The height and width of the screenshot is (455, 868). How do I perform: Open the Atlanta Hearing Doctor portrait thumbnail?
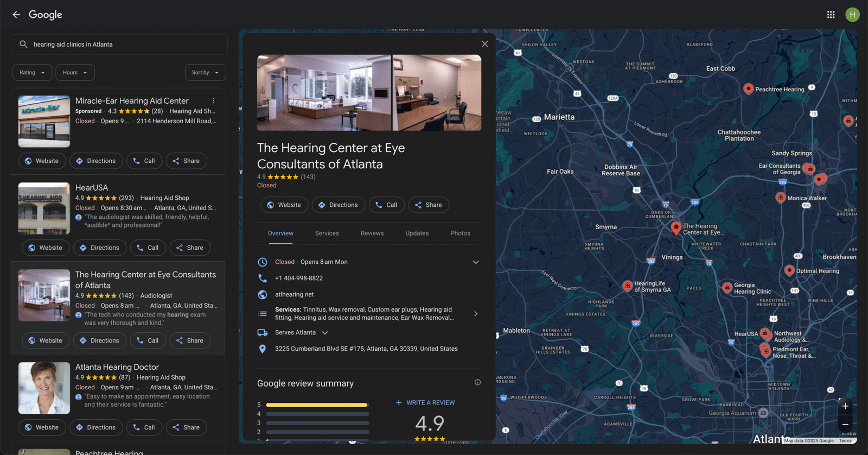[44, 388]
